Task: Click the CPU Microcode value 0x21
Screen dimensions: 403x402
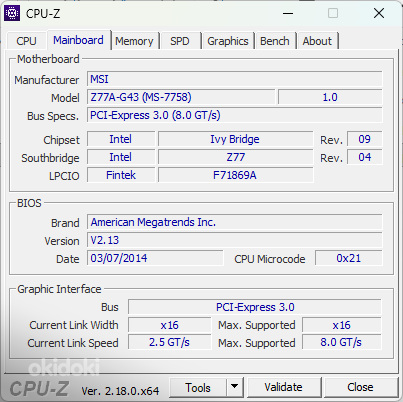Action: 349,258
